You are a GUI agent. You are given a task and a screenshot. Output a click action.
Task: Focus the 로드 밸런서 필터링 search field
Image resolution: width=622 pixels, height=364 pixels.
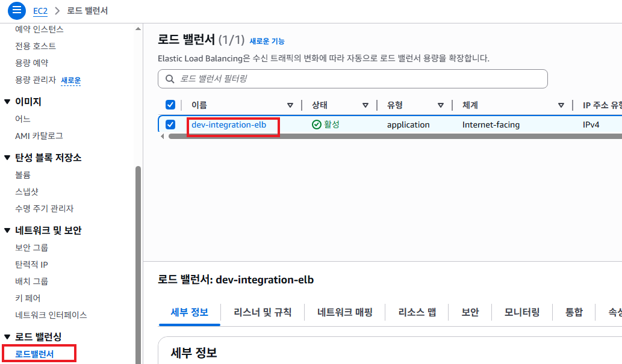coord(353,79)
